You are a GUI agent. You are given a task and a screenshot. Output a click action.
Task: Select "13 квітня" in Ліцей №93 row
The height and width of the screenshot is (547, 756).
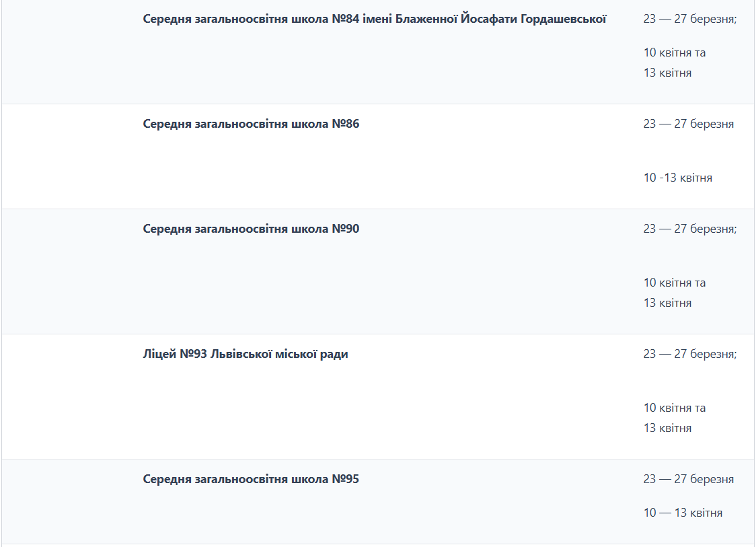tap(667, 428)
